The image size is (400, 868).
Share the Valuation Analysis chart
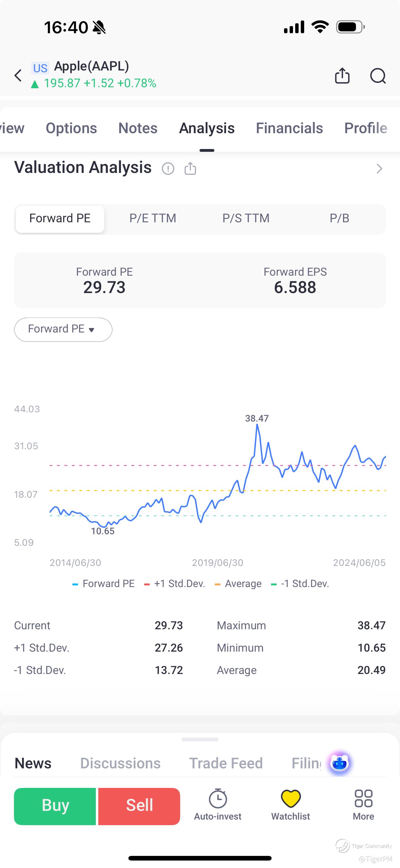point(190,168)
